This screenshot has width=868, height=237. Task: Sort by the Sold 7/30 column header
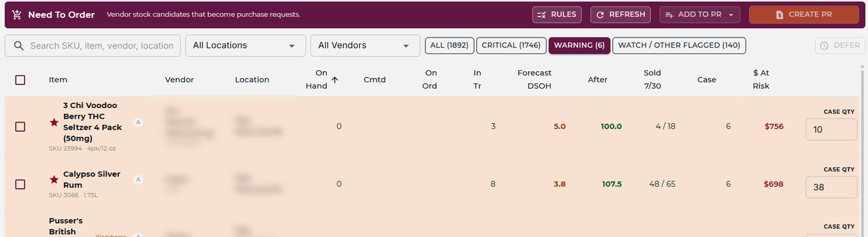(x=652, y=80)
